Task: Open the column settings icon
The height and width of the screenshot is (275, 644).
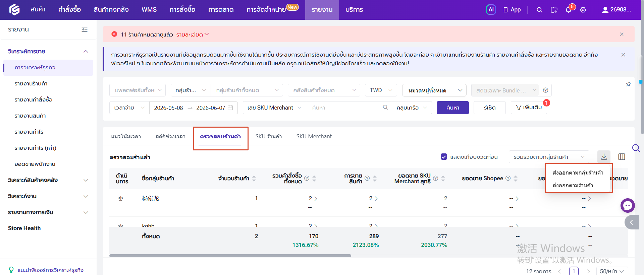Action: [x=622, y=157]
